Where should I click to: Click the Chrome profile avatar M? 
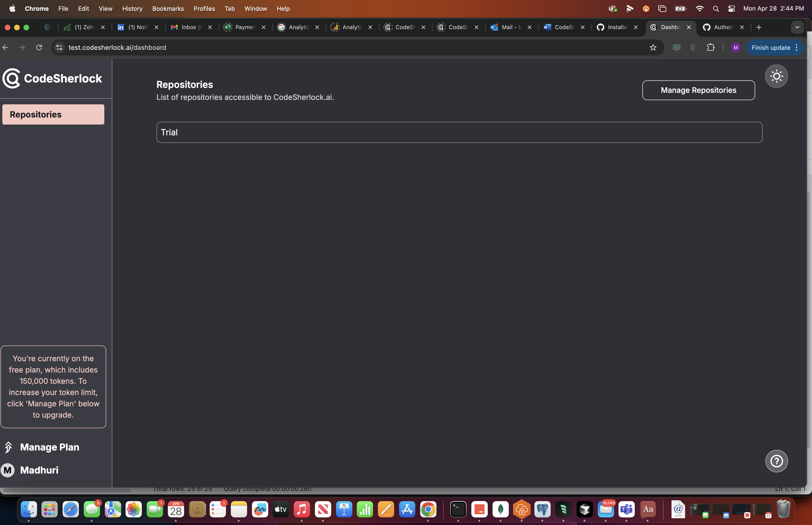click(x=736, y=47)
